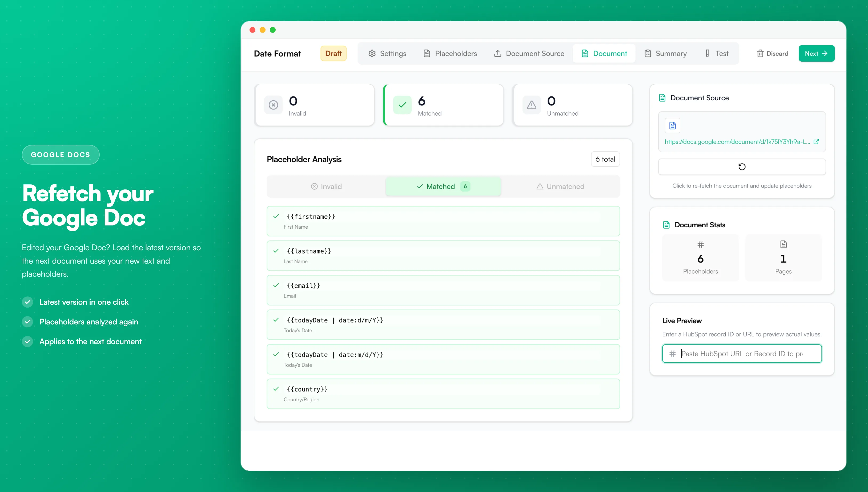Click the Unmatched card warning triangle icon

point(531,105)
